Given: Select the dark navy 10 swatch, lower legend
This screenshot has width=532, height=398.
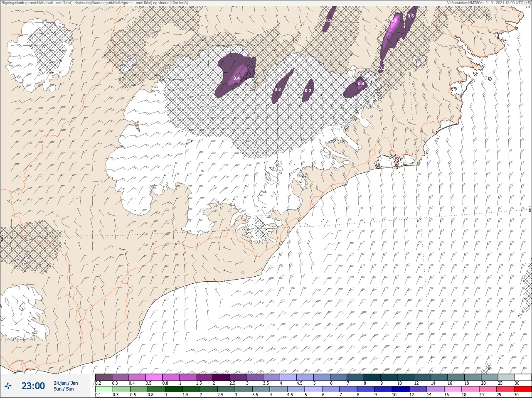Looking at the screenshot, I should pos(401,389).
